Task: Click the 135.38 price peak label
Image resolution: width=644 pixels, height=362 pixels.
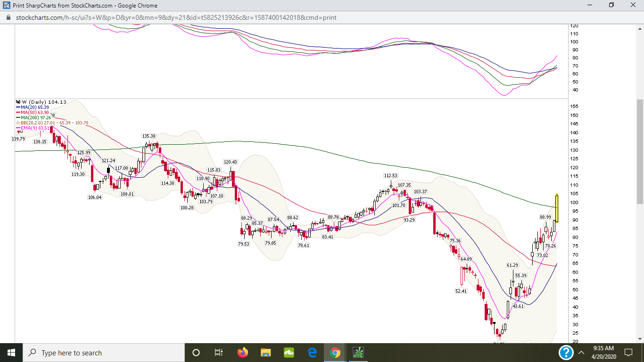Action: (149, 136)
